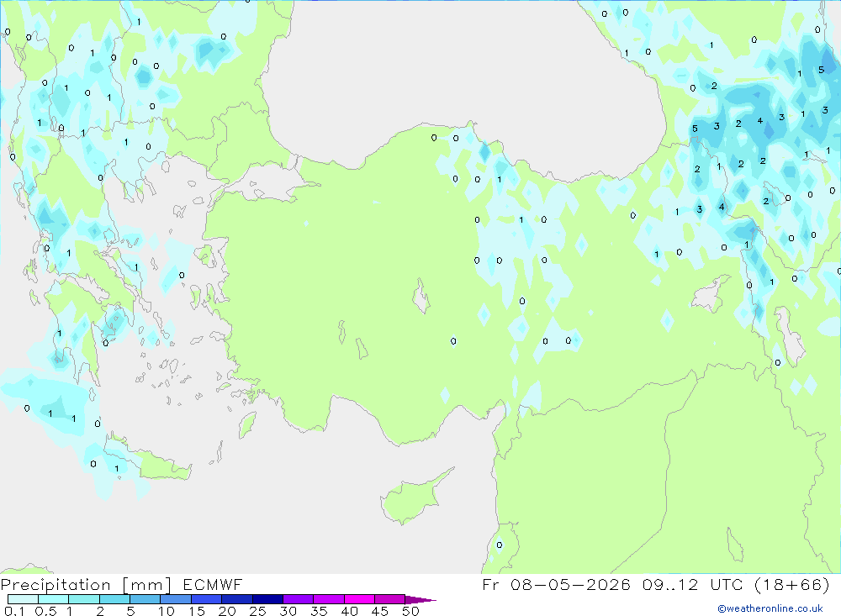Viewport: 841px width, 616px height.
Task: Pick the 10–15 mm blue legend swatch
Action: 176,599
